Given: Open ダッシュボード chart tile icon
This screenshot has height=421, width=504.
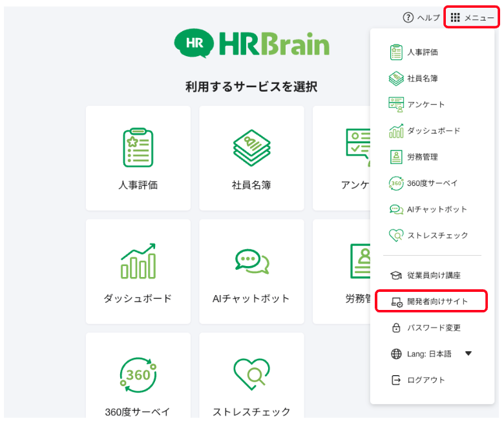Looking at the screenshot, I should (x=138, y=261).
